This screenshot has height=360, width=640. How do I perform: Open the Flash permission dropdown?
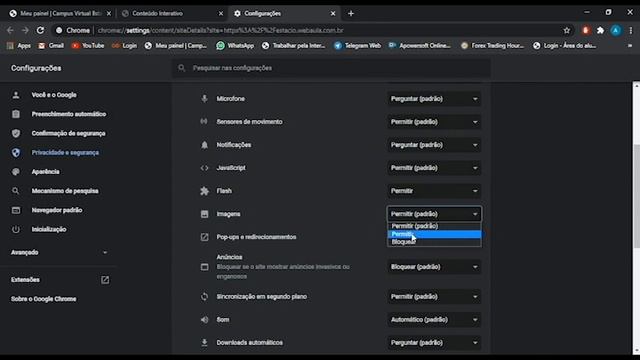coord(434,191)
